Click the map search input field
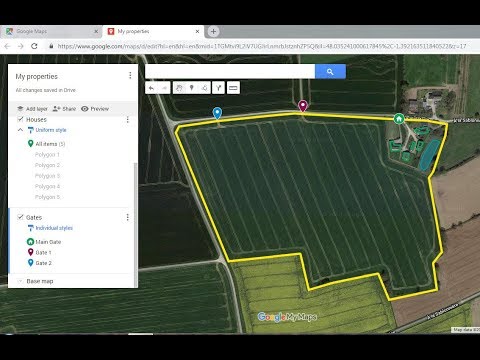The height and width of the screenshot is (360, 480). point(230,71)
